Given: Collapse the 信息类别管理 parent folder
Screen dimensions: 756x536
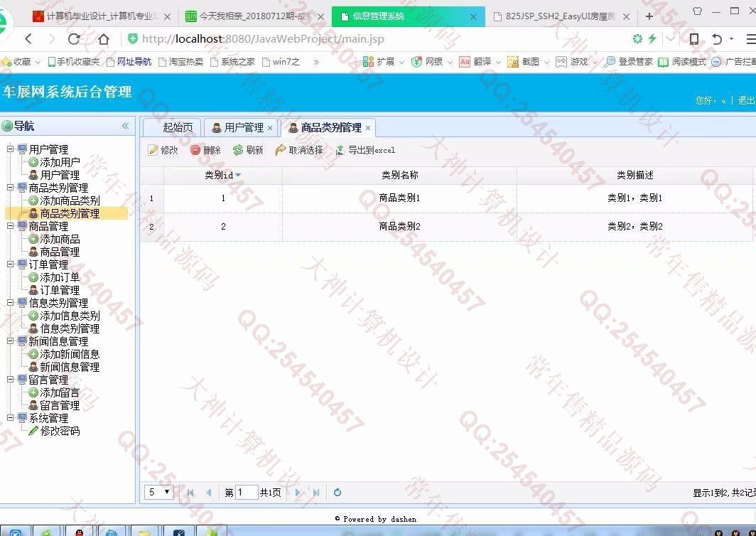Looking at the screenshot, I should coord(10,303).
